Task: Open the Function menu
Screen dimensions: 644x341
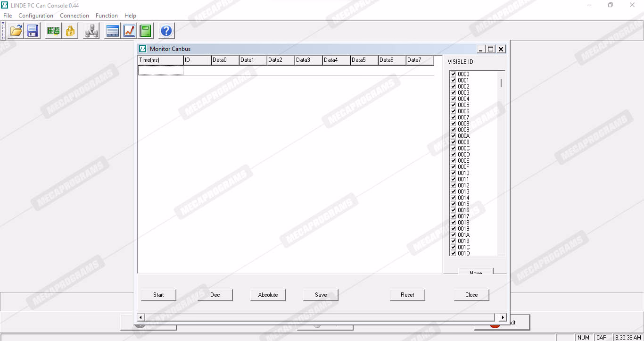Action: coord(107,16)
